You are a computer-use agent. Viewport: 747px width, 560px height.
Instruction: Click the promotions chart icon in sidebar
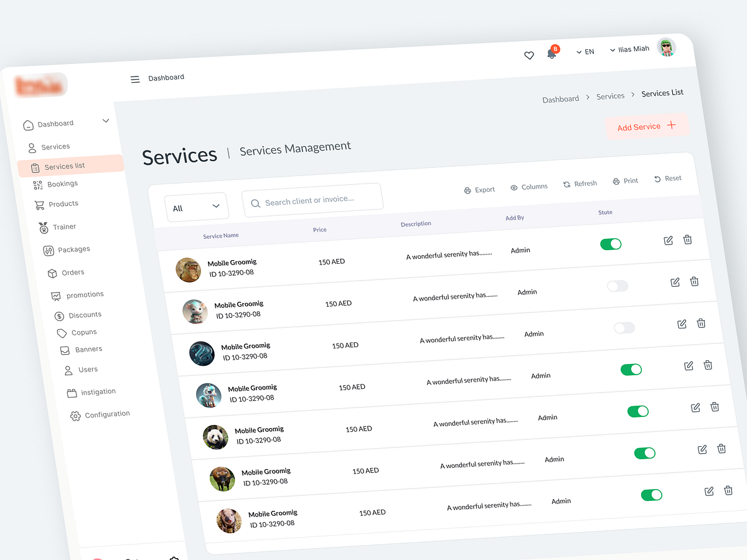point(56,296)
